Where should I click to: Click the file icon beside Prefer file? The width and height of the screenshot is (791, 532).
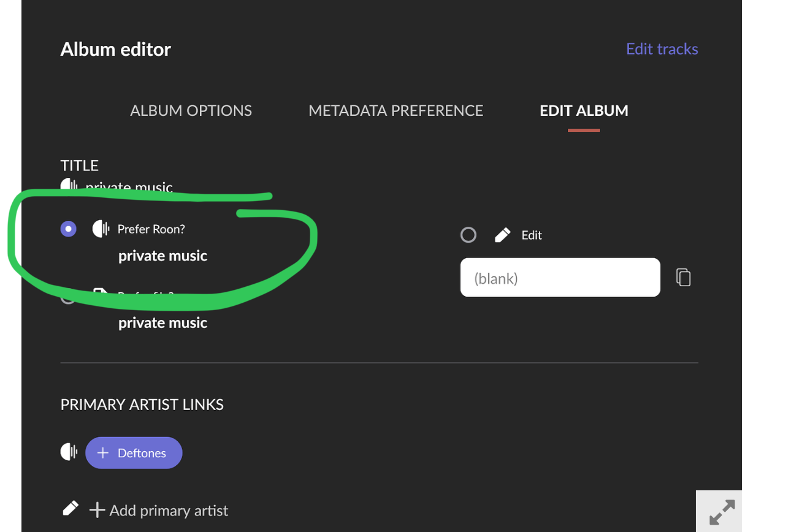pos(100,293)
